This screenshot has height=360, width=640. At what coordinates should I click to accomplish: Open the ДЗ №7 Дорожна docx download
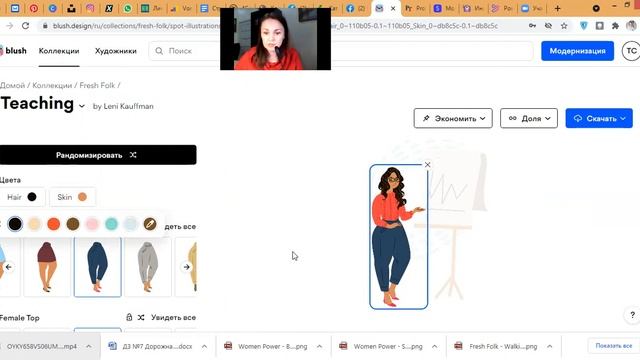[x=150, y=346]
